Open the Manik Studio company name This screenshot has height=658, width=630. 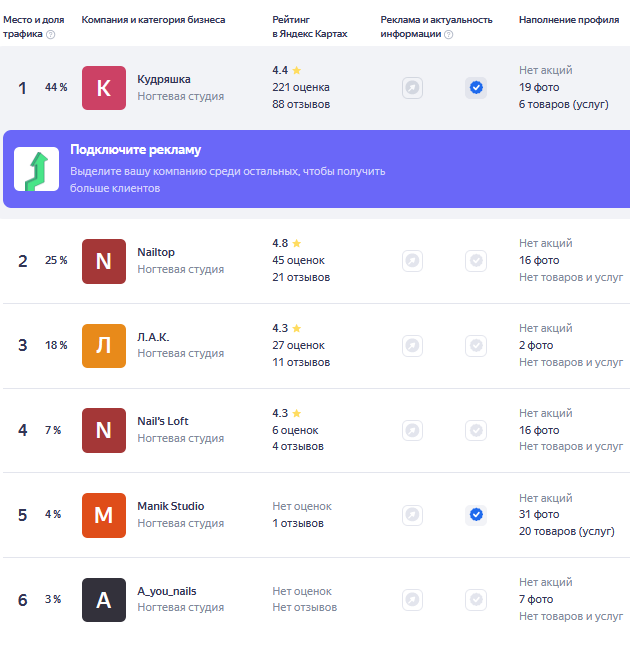pyautogui.click(x=171, y=506)
